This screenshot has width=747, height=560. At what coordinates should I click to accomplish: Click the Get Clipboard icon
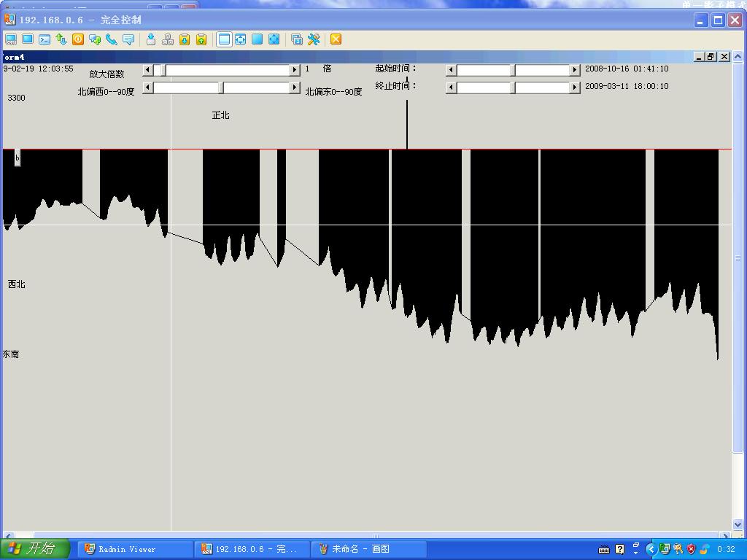coord(201,39)
